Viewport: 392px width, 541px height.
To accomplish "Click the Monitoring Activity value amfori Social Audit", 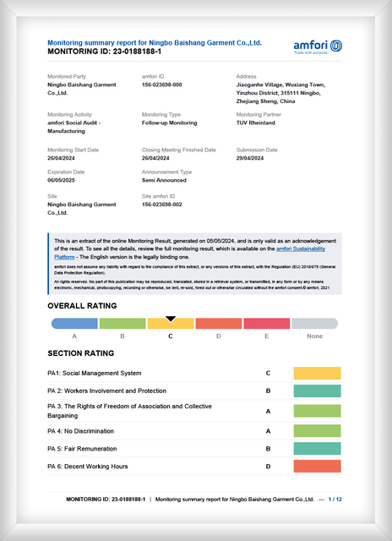I will coord(73,127).
